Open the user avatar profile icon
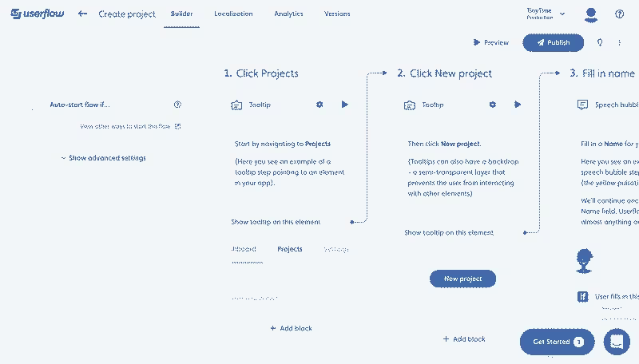Screen dimensions: 639x364 pyautogui.click(x=591, y=15)
